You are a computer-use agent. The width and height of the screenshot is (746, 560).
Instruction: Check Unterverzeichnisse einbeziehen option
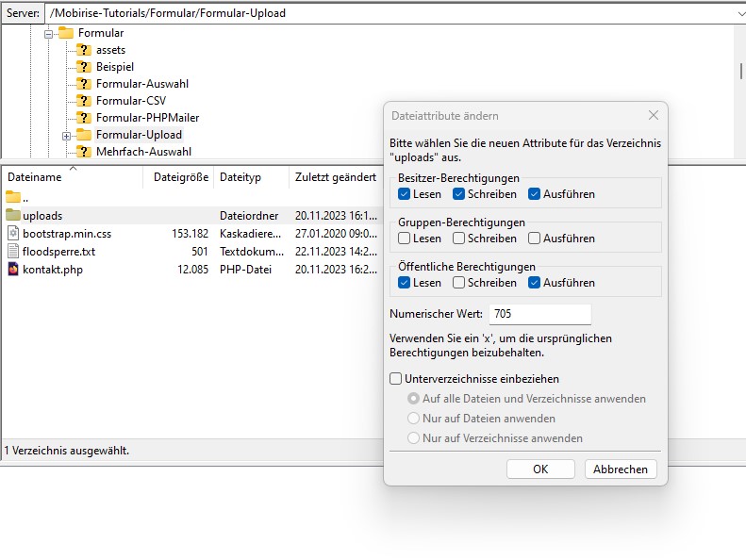point(395,379)
